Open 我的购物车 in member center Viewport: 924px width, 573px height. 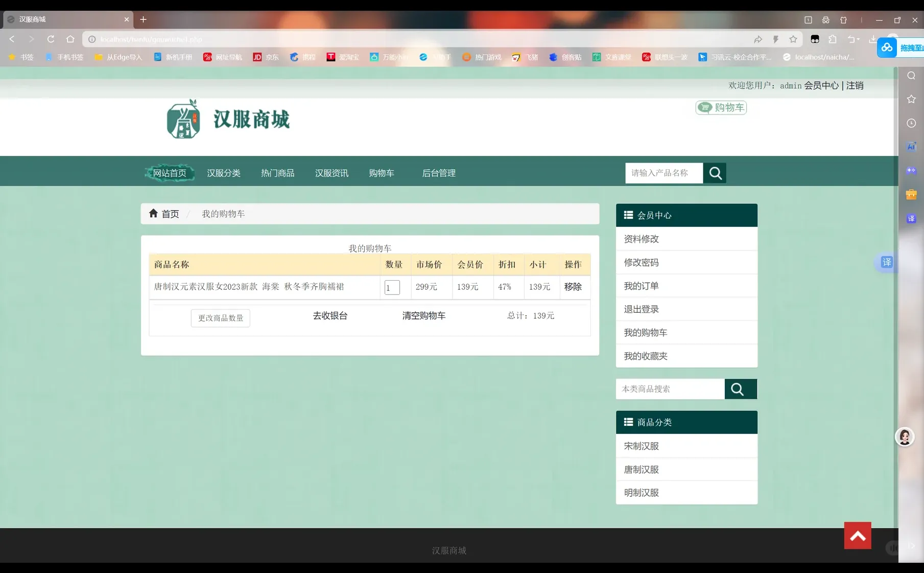(x=686, y=333)
